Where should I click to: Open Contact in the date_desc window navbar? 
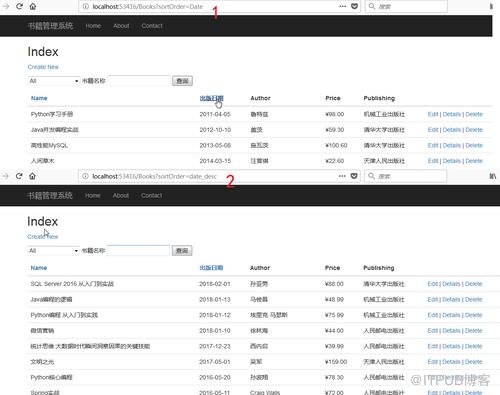click(152, 195)
